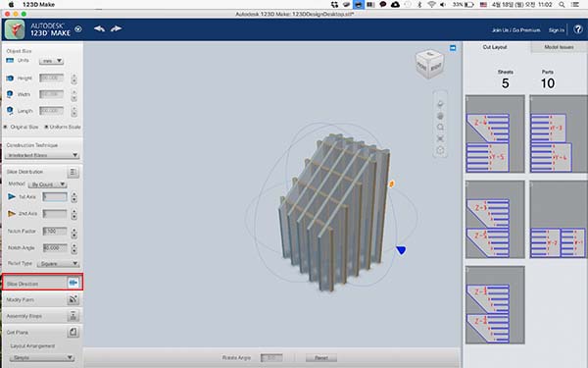Click Join Us / Go Premium link
Viewport: 588px width, 368px height.
pos(516,29)
